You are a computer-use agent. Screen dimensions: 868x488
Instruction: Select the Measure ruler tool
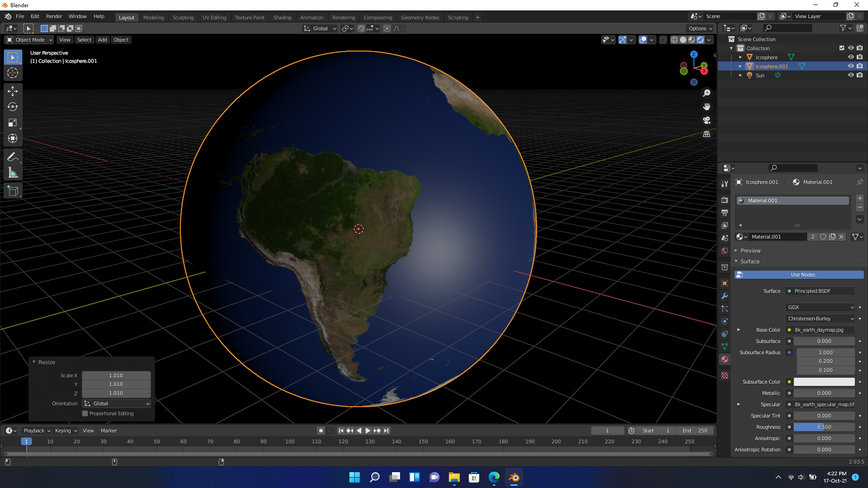[13, 173]
